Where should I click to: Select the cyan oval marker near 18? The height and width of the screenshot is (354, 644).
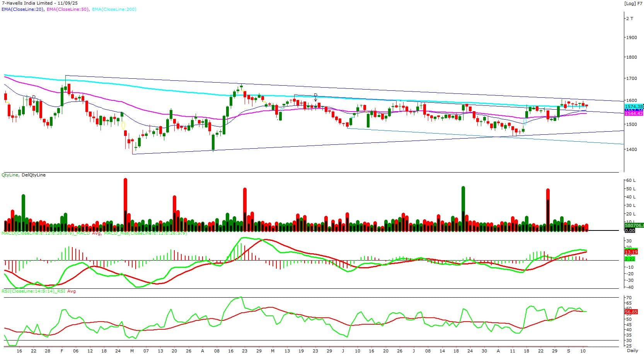point(525,122)
